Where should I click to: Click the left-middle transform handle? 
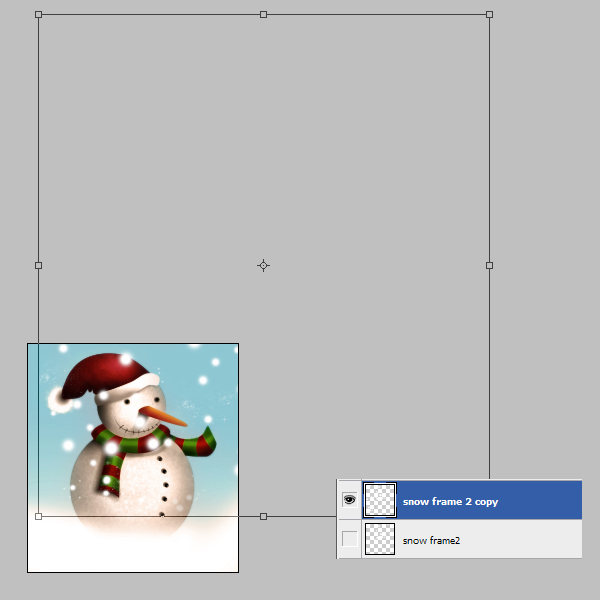tap(38, 265)
